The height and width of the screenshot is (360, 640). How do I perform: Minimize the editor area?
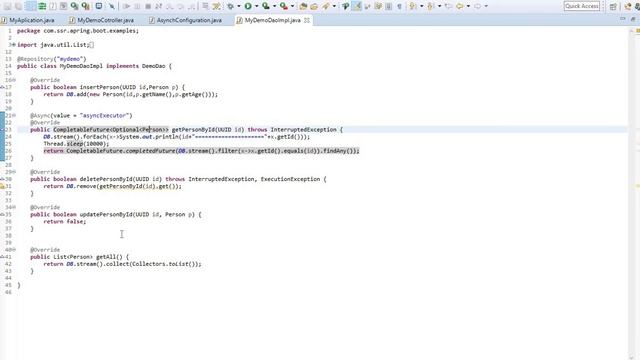pos(622,19)
